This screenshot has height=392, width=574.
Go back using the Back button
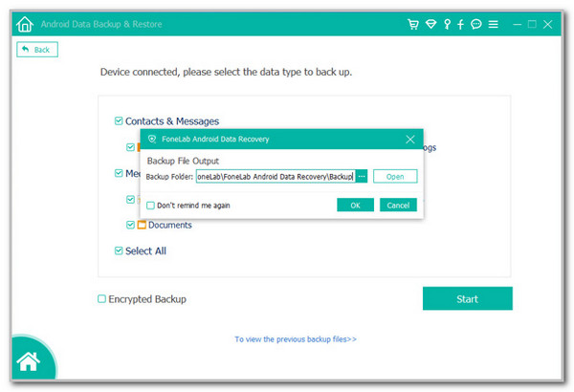[x=37, y=49]
